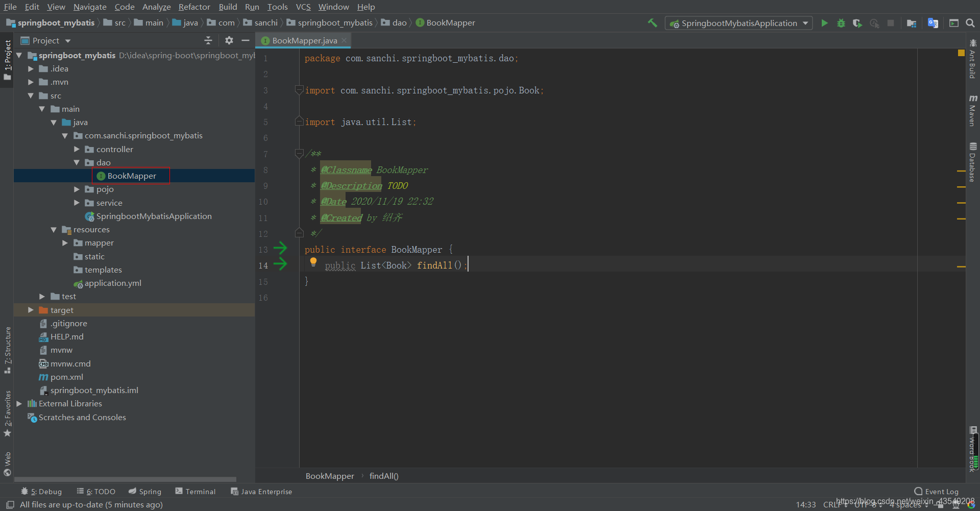The image size is (980, 511).
Task: Open the Spring tool window
Action: coord(145,491)
